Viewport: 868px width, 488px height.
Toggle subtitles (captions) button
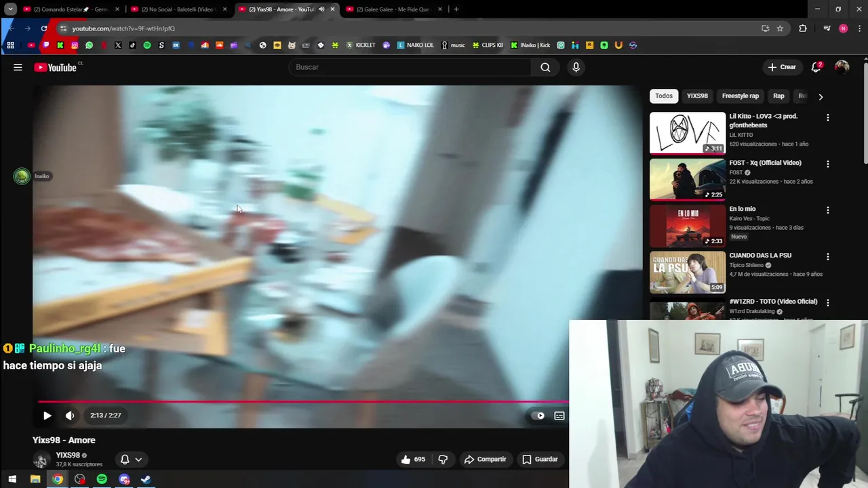pyautogui.click(x=559, y=415)
